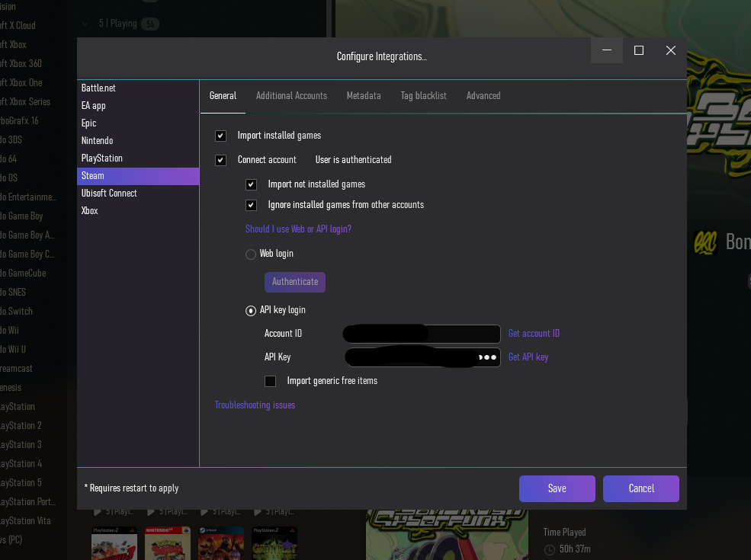Viewport: 751px width, 560px height.
Task: Switch to the General tab
Action: tap(223, 96)
